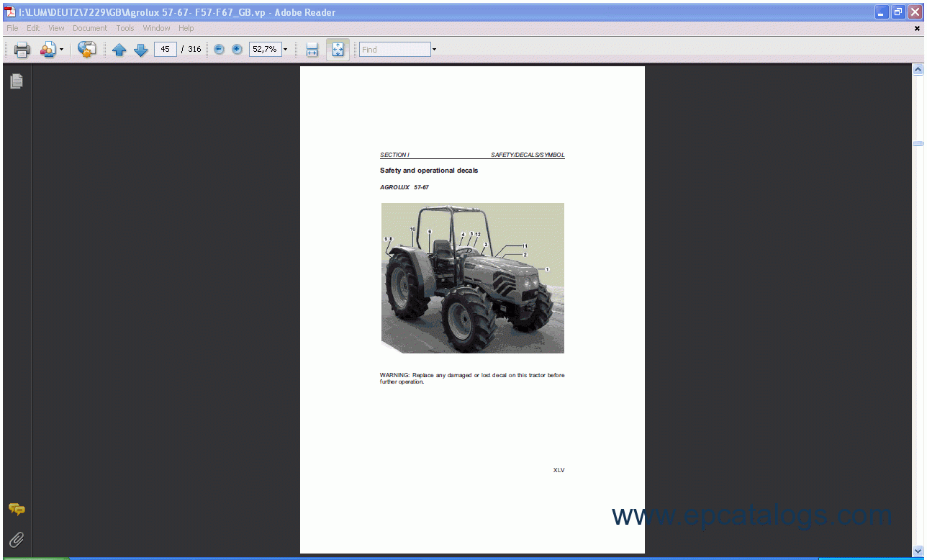Click the scroll up arrow of vertical scrollbar
The width and height of the screenshot is (927, 560).
918,70
